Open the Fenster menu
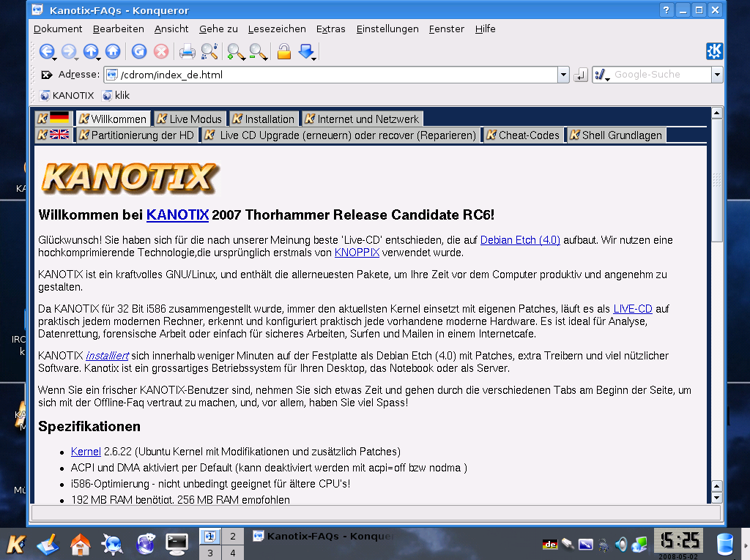750x560 pixels. (446, 29)
